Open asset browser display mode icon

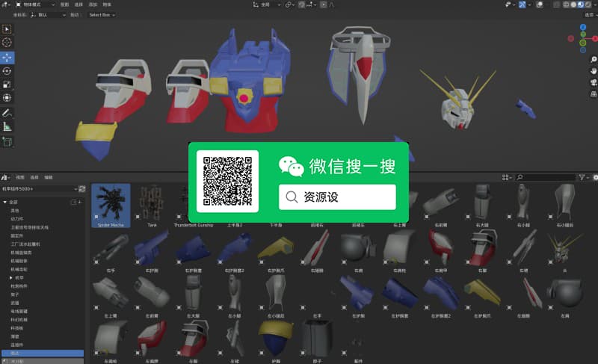[x=505, y=177]
